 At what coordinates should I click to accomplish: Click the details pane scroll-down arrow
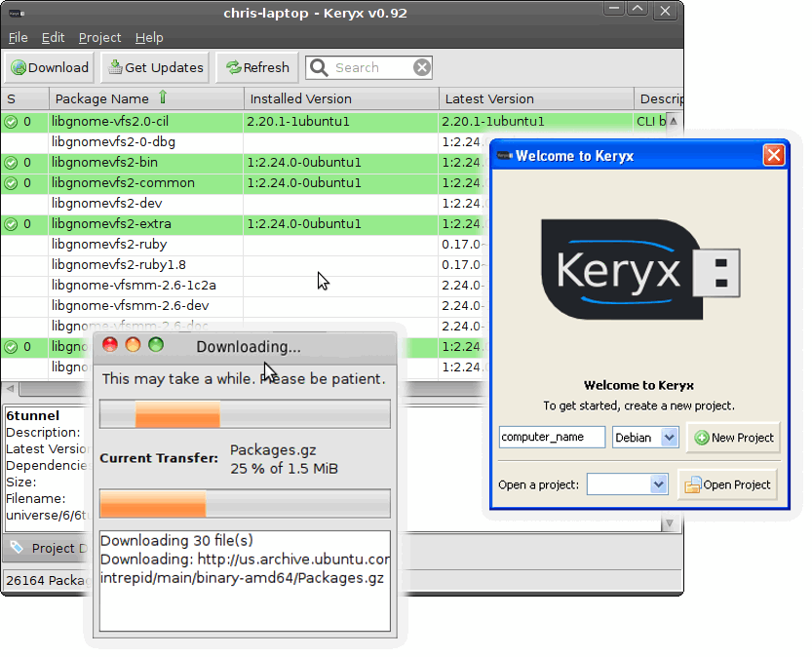(669, 522)
